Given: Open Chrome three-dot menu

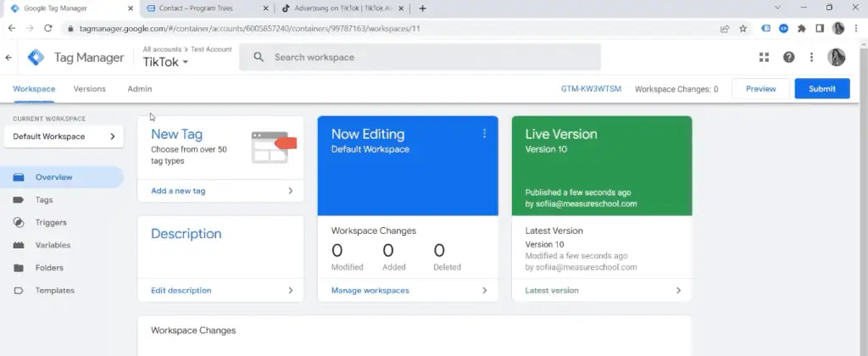Looking at the screenshot, I should [x=856, y=28].
